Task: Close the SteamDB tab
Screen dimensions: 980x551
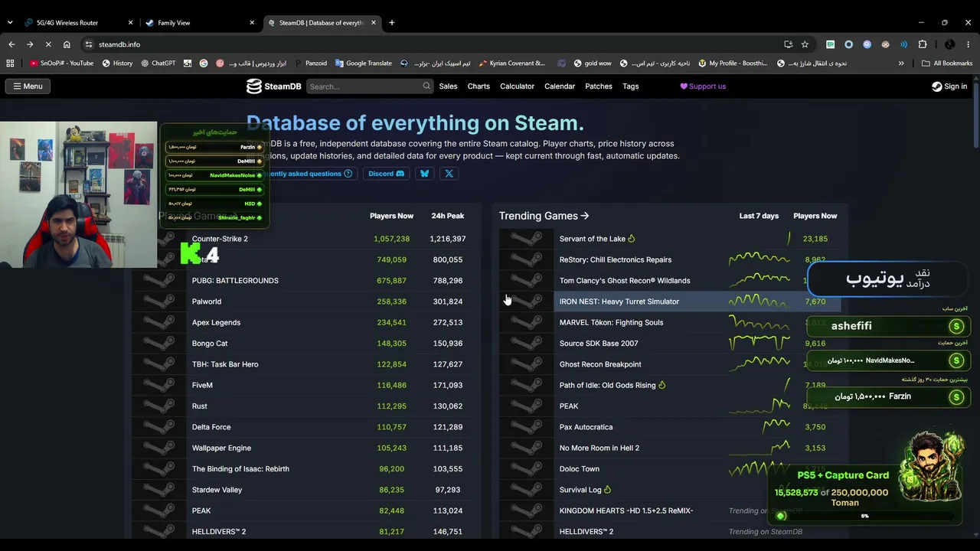Action: click(374, 23)
